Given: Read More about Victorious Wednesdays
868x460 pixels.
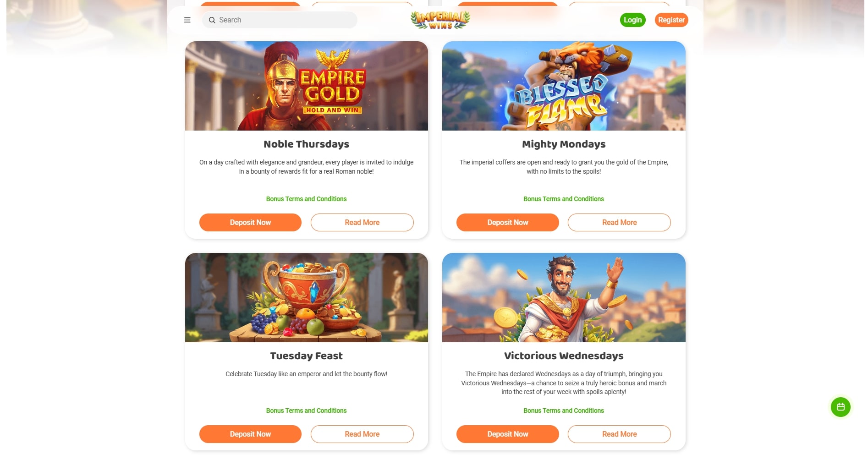Looking at the screenshot, I should pyautogui.click(x=619, y=434).
